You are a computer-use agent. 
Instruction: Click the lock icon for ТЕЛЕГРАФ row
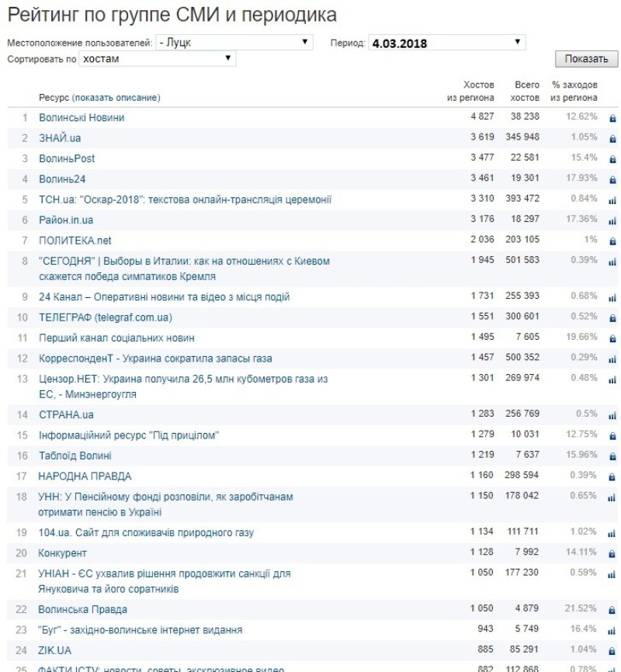pyautogui.click(x=612, y=318)
